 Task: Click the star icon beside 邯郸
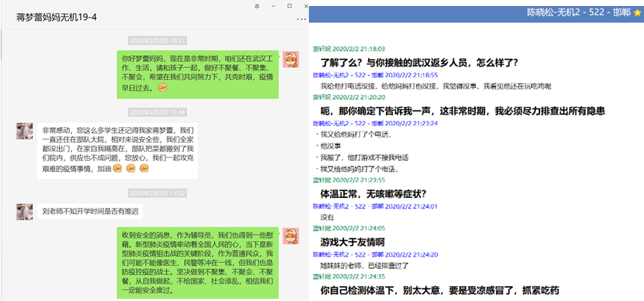[637, 13]
